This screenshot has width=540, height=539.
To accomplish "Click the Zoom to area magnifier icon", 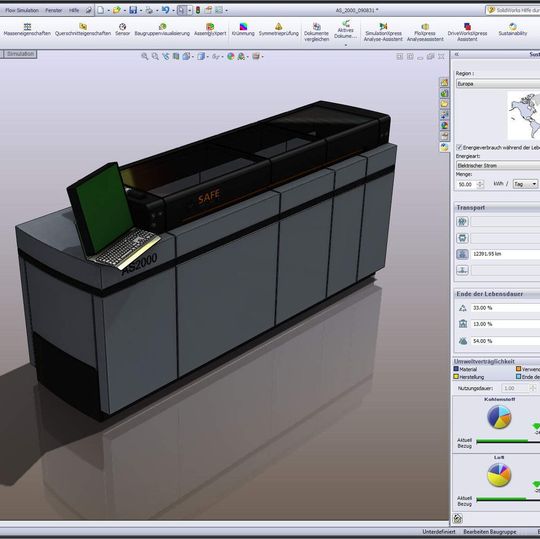I will tap(155, 56).
